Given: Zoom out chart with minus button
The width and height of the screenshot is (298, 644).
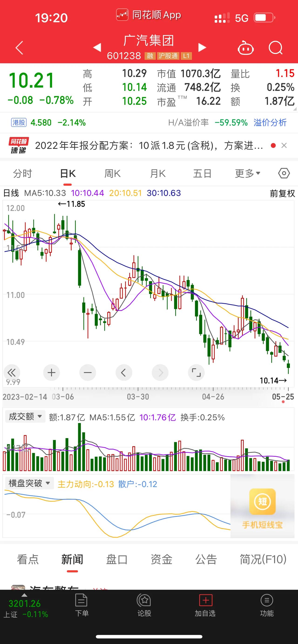Looking at the screenshot, I should pyautogui.click(x=88, y=373).
